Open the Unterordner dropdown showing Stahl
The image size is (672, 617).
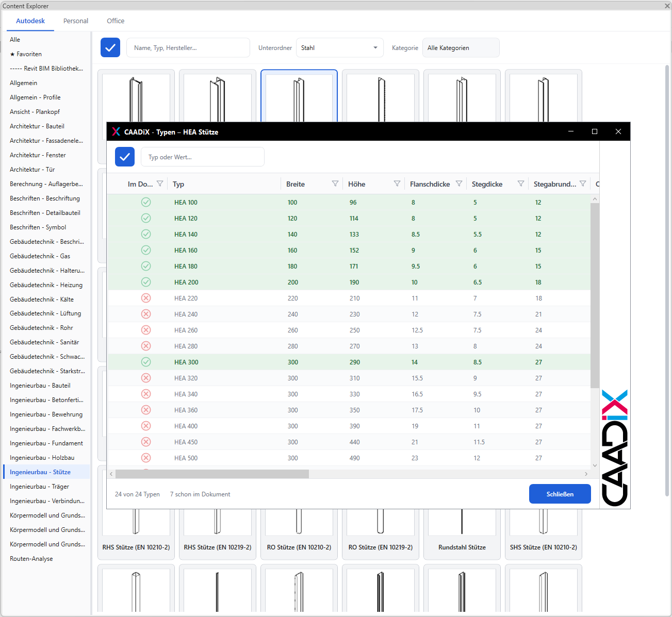(x=340, y=47)
